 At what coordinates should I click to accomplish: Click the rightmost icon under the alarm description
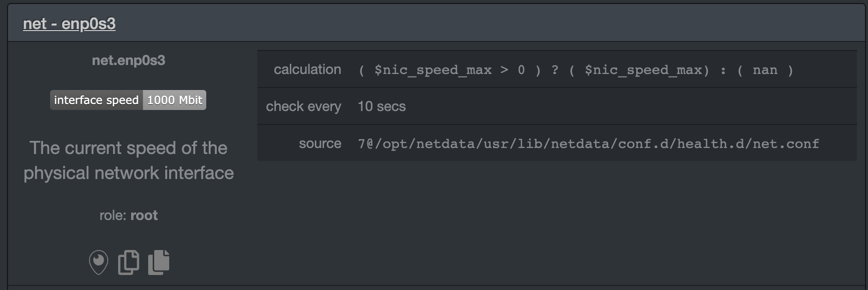point(159,261)
